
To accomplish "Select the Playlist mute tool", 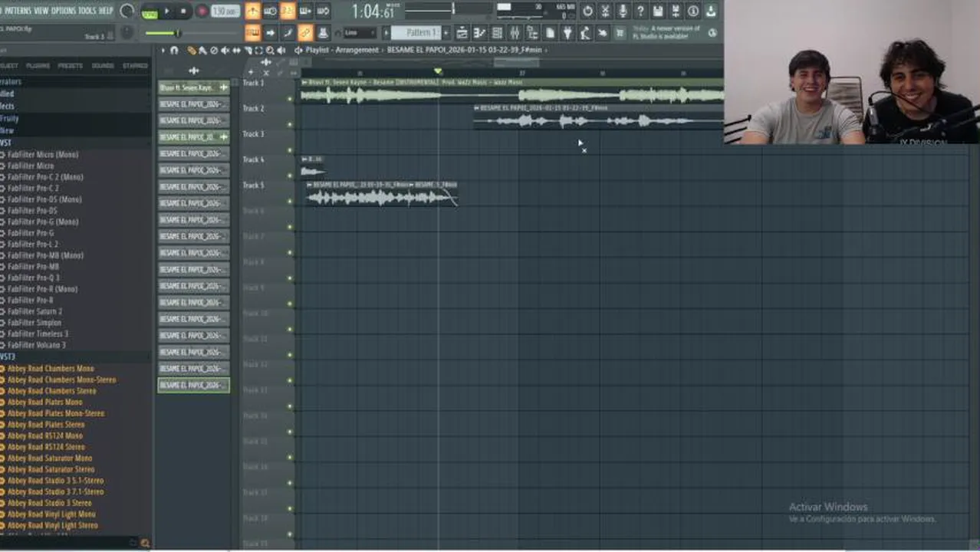I will click(225, 50).
